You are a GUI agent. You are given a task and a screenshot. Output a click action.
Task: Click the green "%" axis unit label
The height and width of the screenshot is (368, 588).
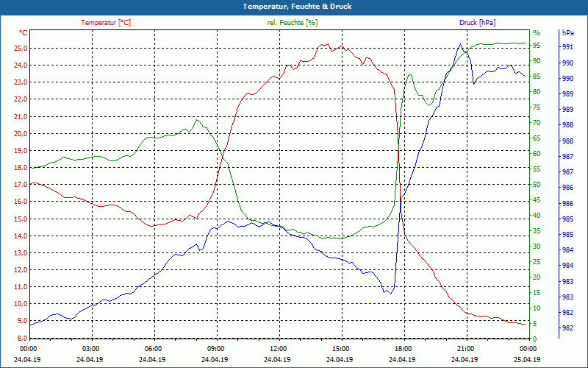coord(537,32)
